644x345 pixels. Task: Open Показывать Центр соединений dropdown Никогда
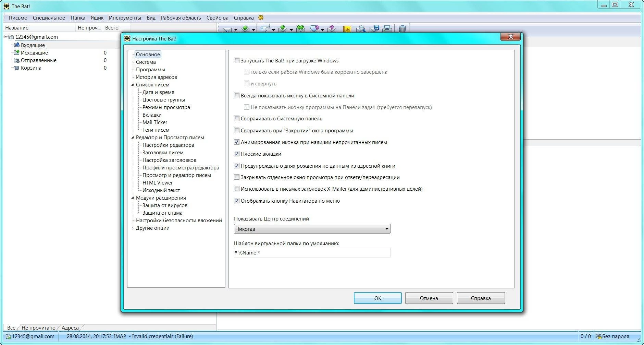pos(312,229)
